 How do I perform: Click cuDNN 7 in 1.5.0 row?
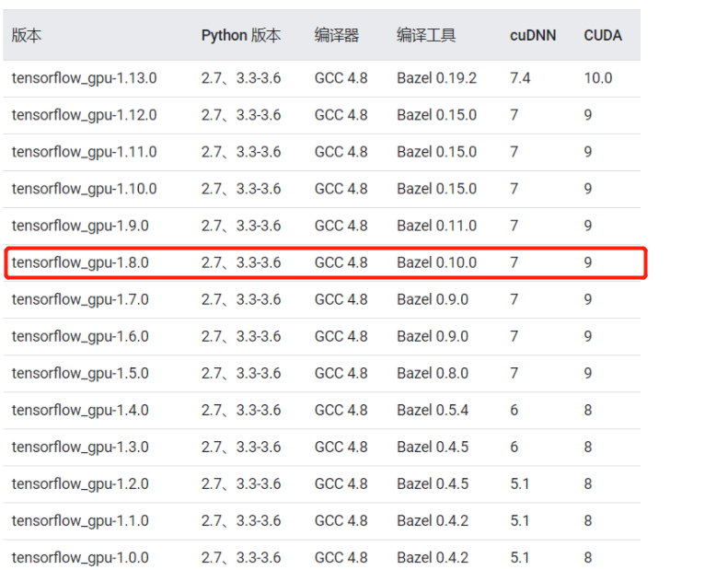point(514,373)
